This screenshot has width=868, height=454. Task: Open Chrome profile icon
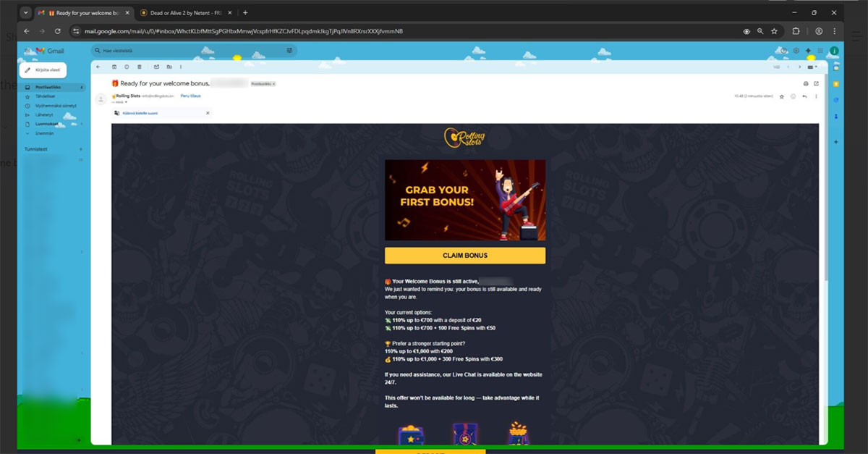(x=819, y=31)
